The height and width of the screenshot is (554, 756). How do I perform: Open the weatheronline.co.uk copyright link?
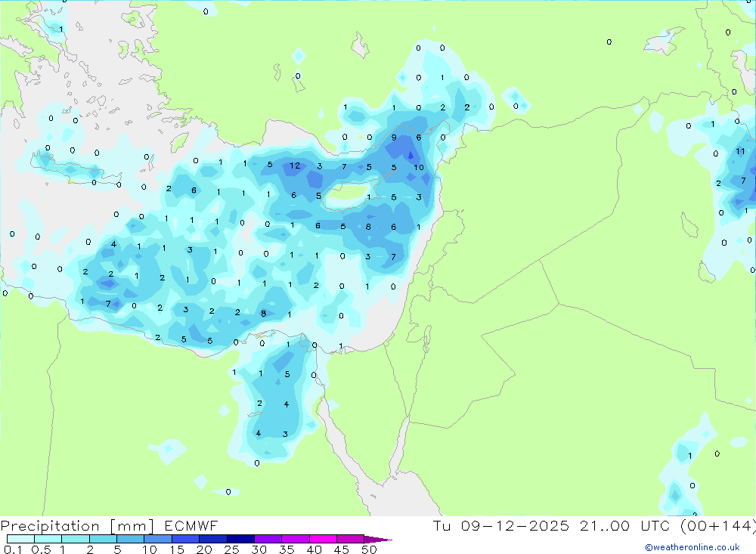(692, 547)
